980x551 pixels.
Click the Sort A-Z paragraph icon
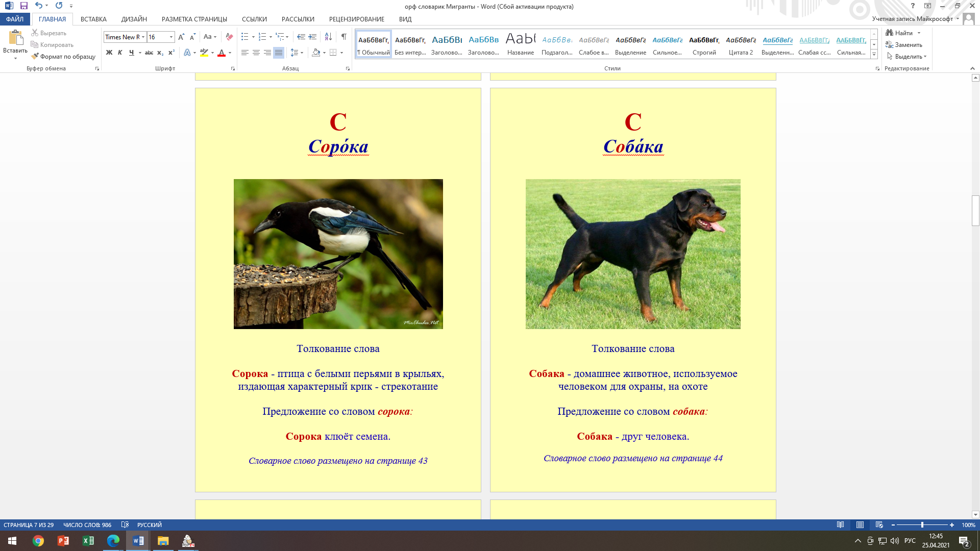(328, 37)
